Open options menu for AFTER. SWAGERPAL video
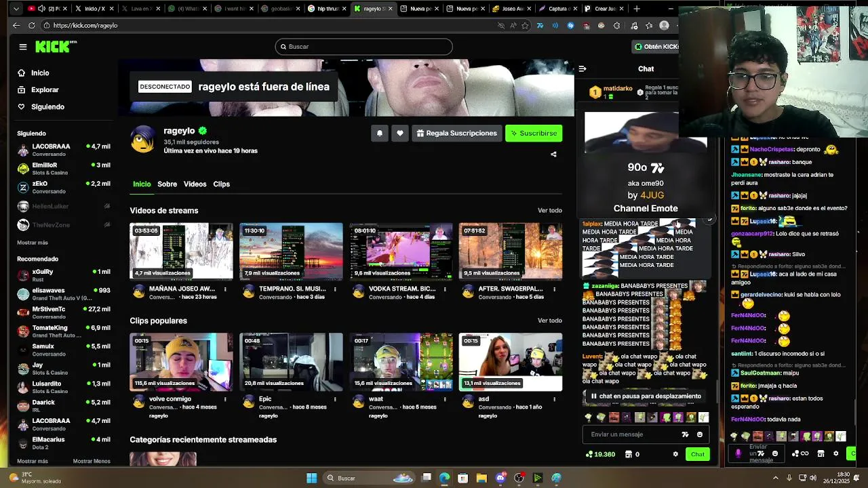The image size is (868, 488). point(555,289)
